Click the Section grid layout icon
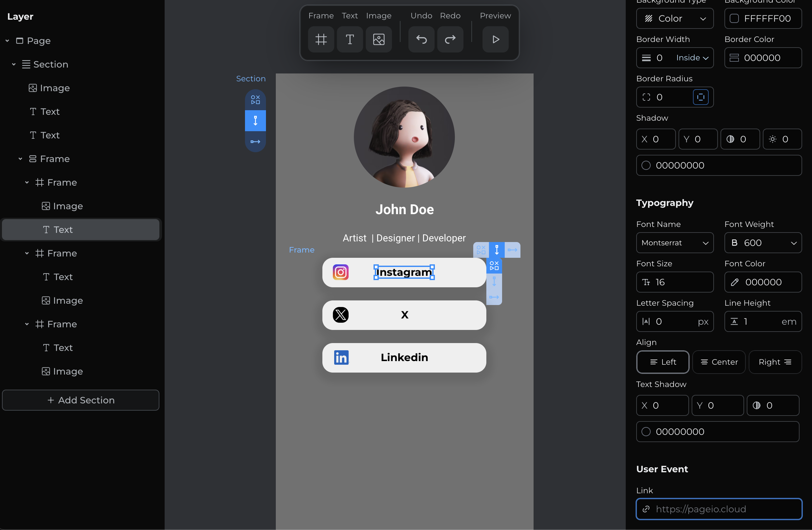The width and height of the screenshot is (812, 530). (255, 100)
